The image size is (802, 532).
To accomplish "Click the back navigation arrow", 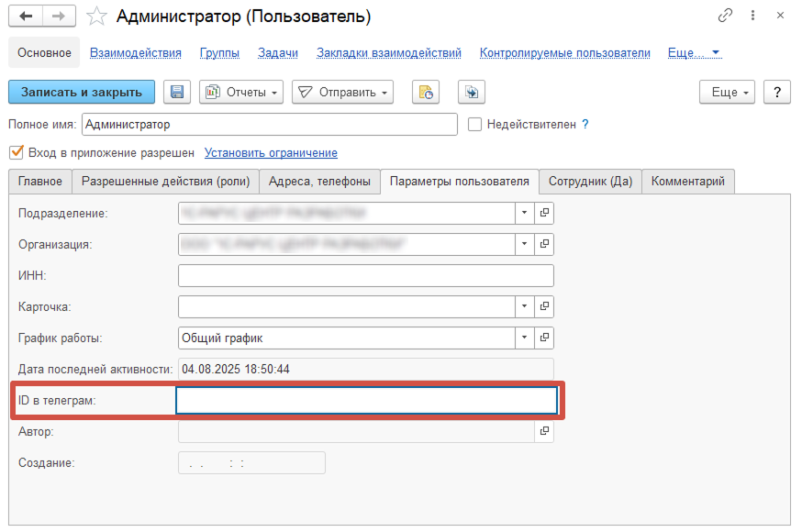I will tap(26, 16).
